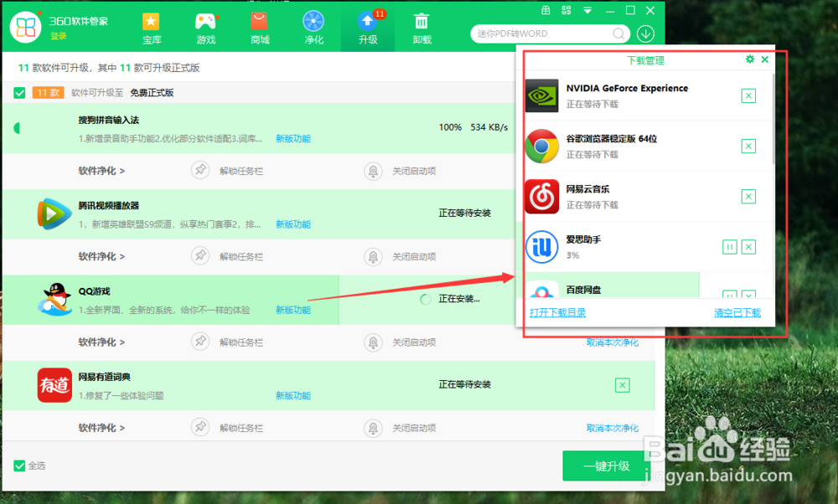Click the 百度网盘 download entry
Image resolution: width=838 pixels, height=504 pixels.
(x=645, y=285)
